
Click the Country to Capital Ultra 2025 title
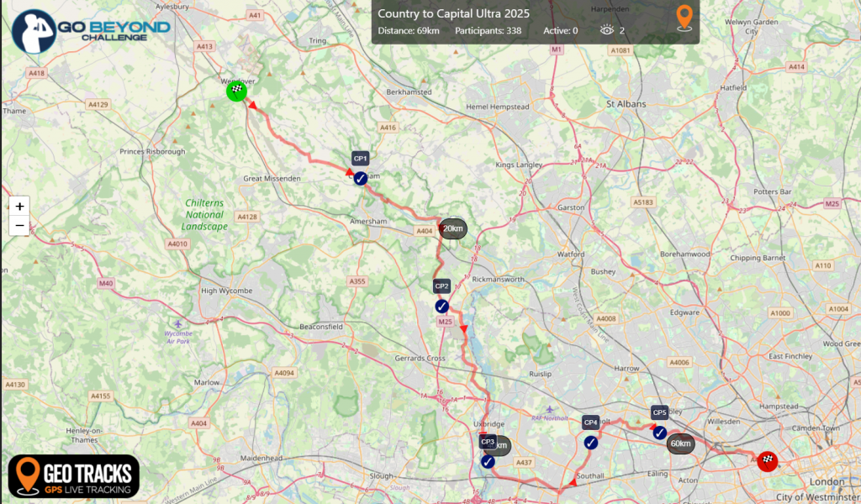pyautogui.click(x=453, y=13)
